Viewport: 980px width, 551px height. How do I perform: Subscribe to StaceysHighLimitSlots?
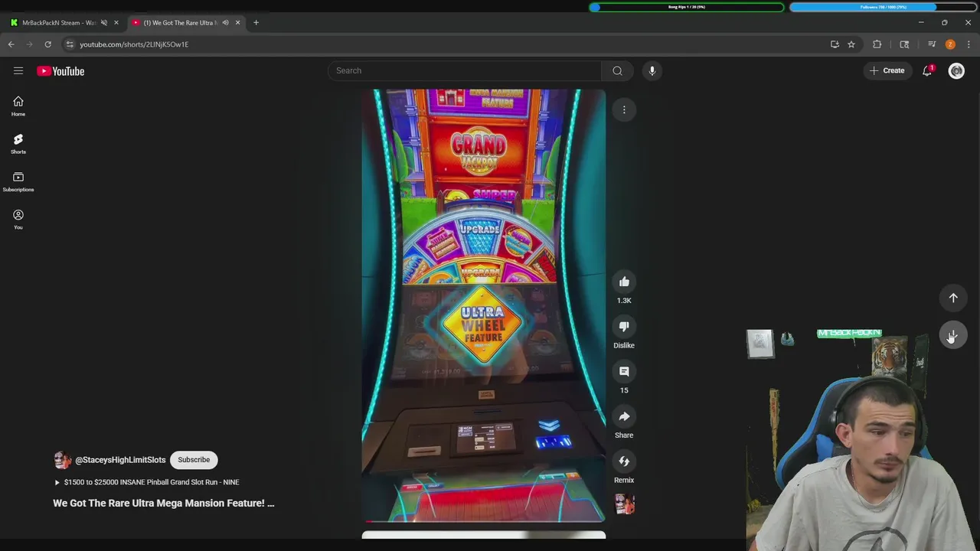coord(194,460)
